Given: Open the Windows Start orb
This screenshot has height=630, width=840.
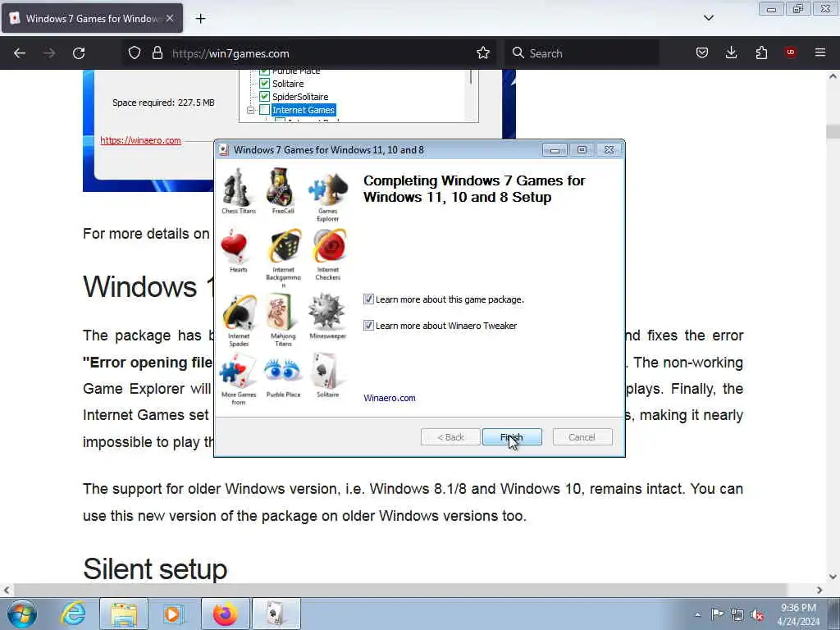Looking at the screenshot, I should (x=22, y=614).
